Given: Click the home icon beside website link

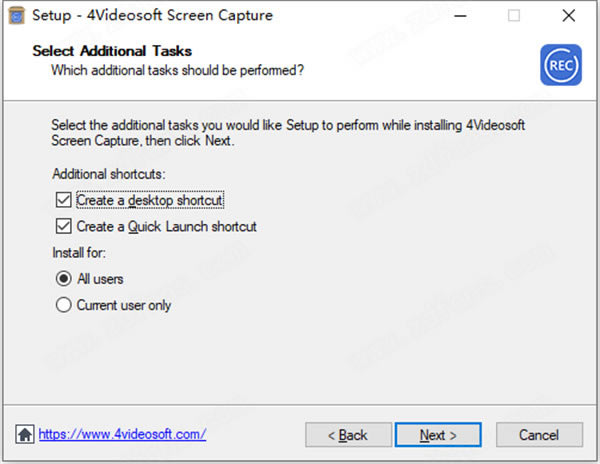Looking at the screenshot, I should pos(25,434).
